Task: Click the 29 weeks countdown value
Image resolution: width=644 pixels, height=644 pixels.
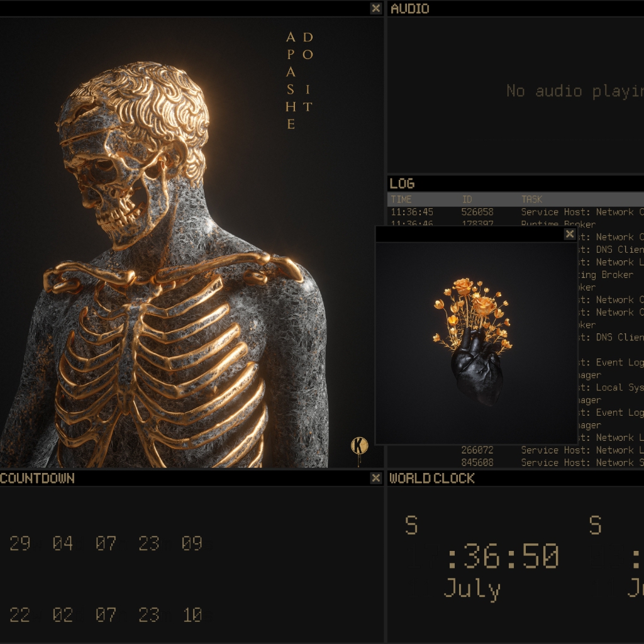Action: [x=19, y=543]
